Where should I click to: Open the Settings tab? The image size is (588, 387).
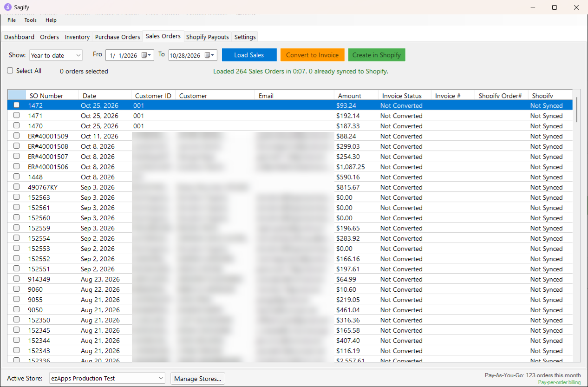pyautogui.click(x=245, y=37)
